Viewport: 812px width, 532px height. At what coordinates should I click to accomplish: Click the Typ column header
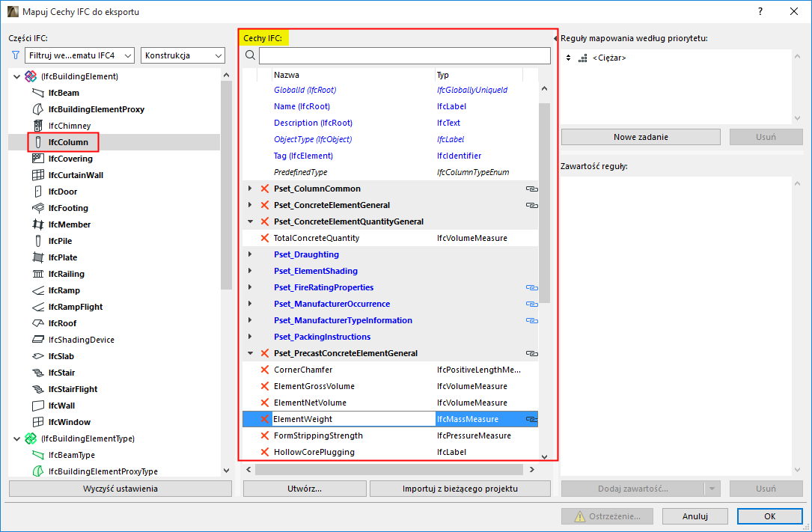(x=478, y=75)
